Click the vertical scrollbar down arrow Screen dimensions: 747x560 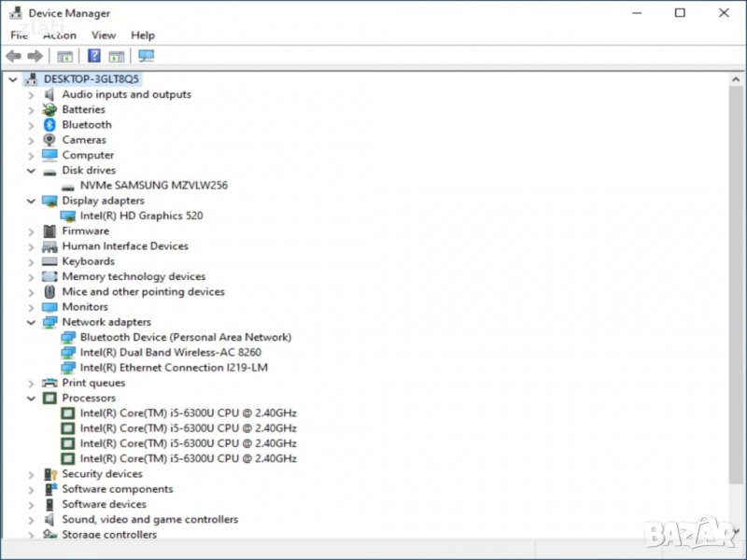pos(738,530)
